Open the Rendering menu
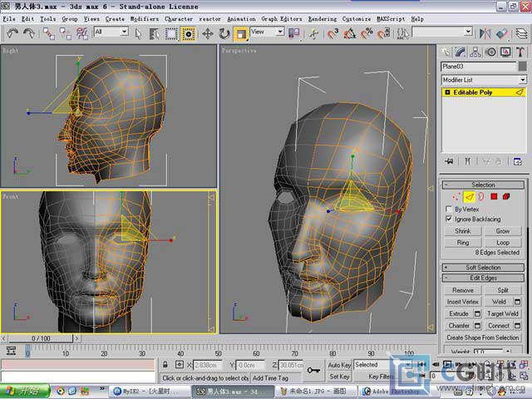 (x=323, y=19)
